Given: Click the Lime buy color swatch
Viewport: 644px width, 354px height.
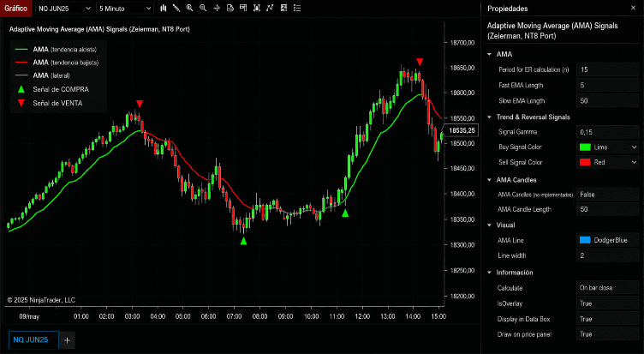Looking at the screenshot, I should 585,147.
